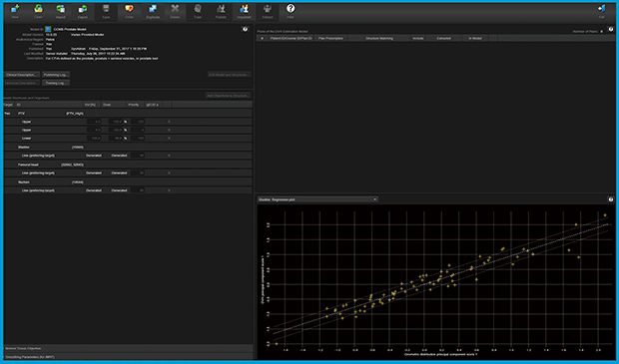
Task: Open the Bladder Regression plot dropdown
Action: (317, 199)
